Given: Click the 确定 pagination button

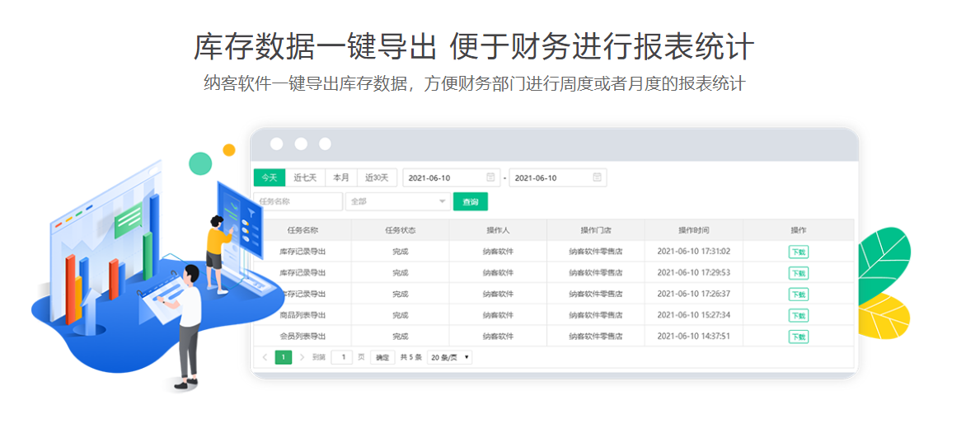Looking at the screenshot, I should click(382, 357).
